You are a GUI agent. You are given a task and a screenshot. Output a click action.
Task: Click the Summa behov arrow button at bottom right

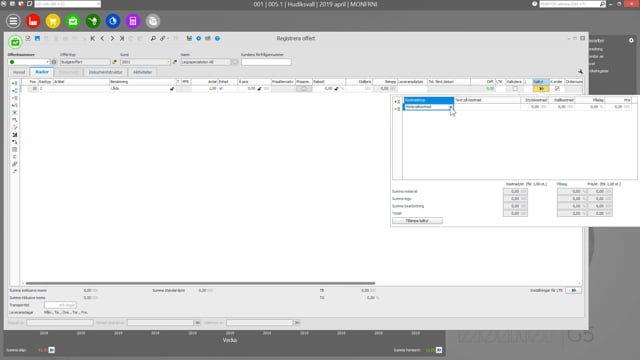pyautogui.click(x=439, y=350)
